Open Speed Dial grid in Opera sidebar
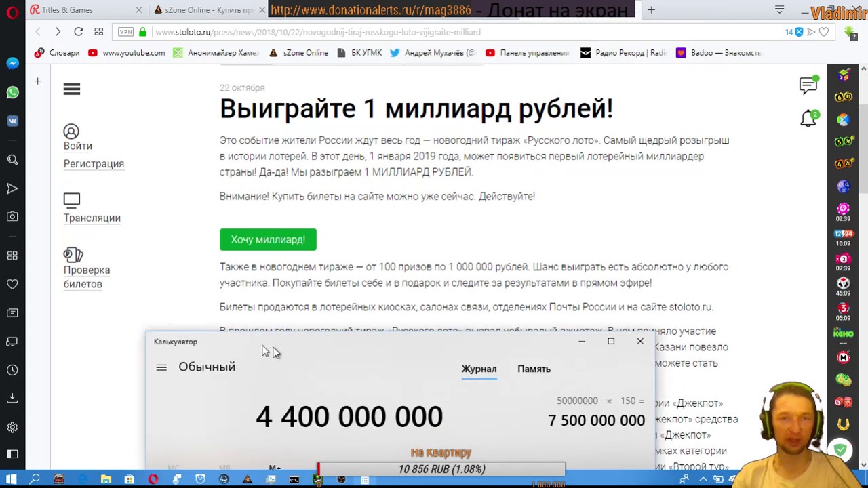The width and height of the screenshot is (868, 488). click(12, 256)
